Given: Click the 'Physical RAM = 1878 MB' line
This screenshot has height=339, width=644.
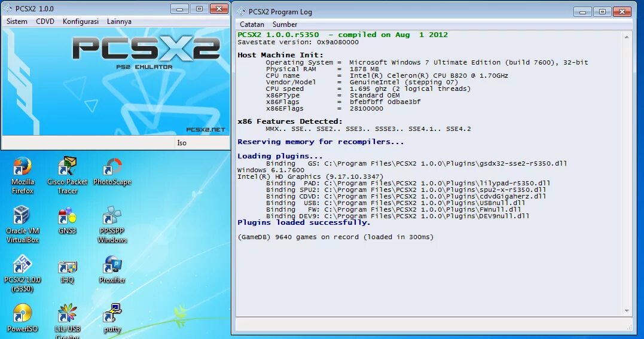Looking at the screenshot, I should click(x=322, y=69).
